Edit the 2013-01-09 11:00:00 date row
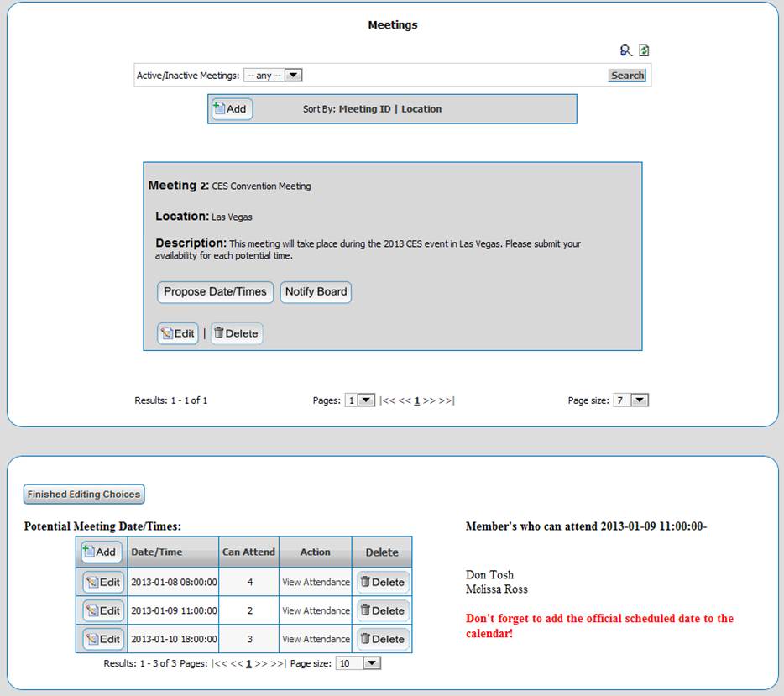 click(x=103, y=611)
